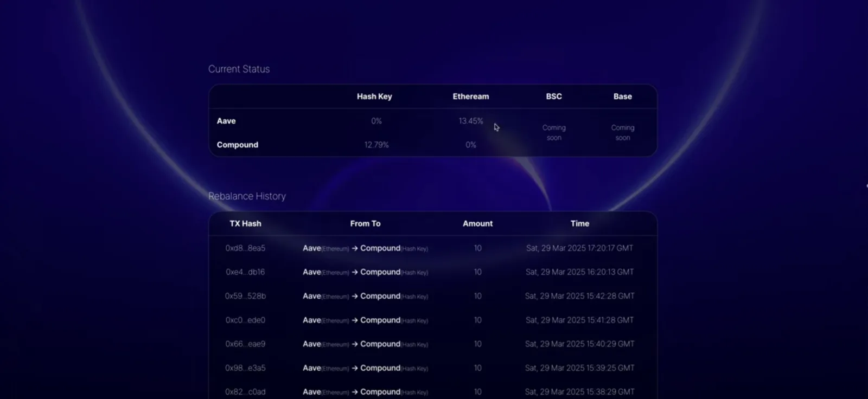Click the 12.79% Compound Hash Key value
The width and height of the screenshot is (868, 399).
point(376,145)
